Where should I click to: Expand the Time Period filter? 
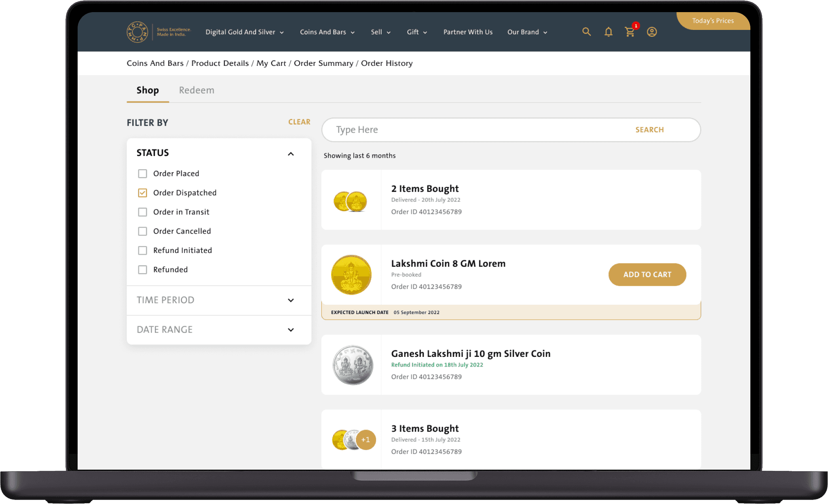pos(291,300)
